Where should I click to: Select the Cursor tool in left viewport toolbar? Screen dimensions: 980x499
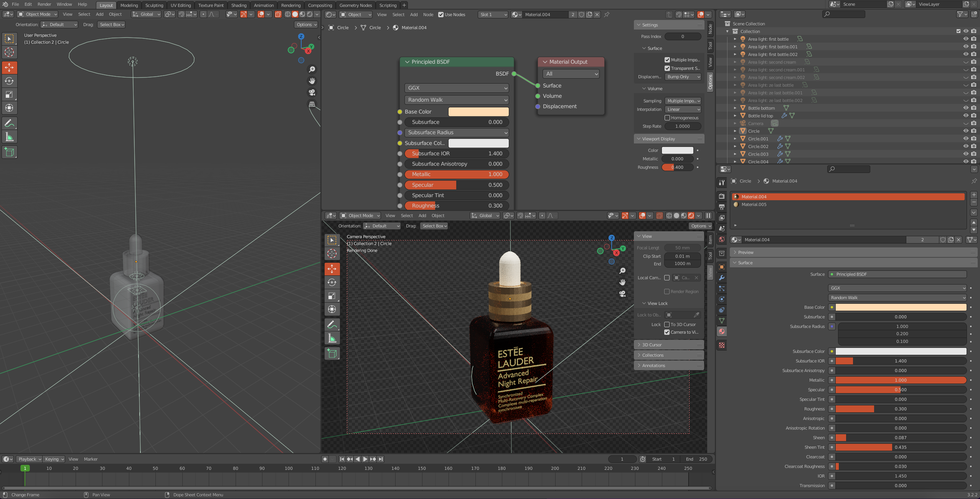[9, 52]
